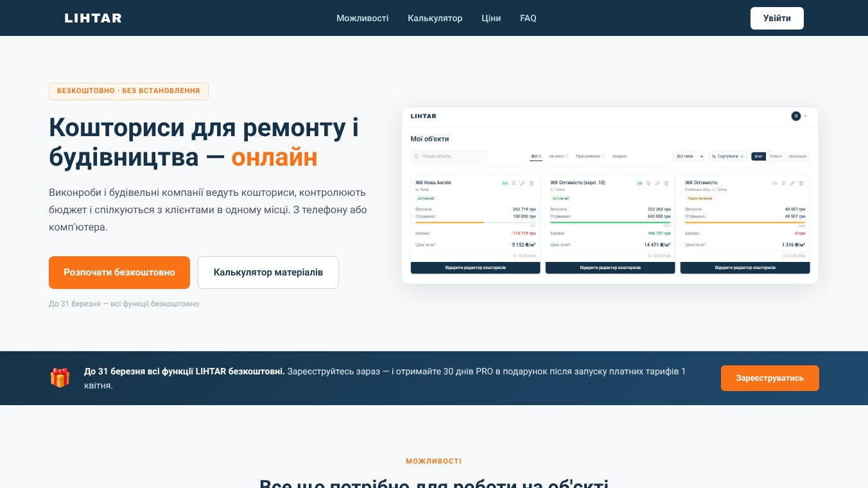868x488 pixels.
Task: Open Можливості in the top navigation
Action: tap(363, 18)
